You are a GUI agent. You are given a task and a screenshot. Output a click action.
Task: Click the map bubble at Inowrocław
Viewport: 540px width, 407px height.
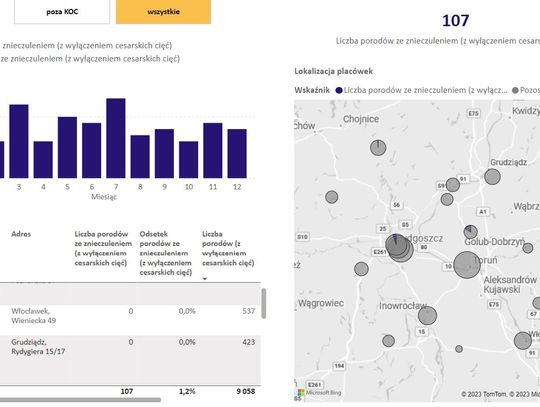pyautogui.click(x=427, y=315)
